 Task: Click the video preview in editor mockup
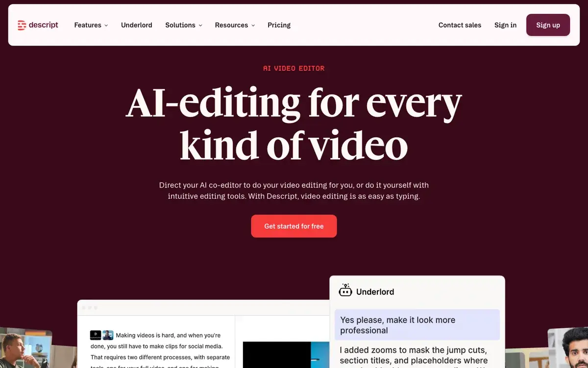point(286,355)
